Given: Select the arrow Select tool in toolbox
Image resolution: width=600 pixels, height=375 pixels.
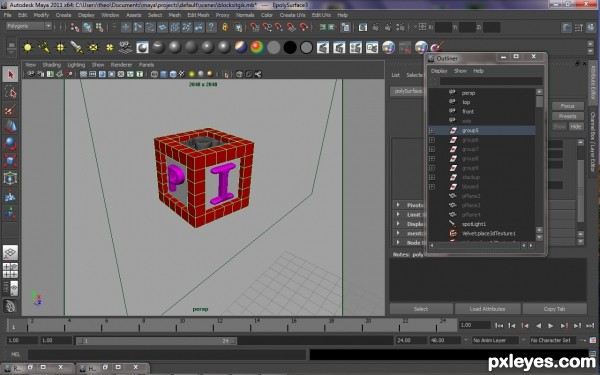Looking at the screenshot, I should point(10,74).
